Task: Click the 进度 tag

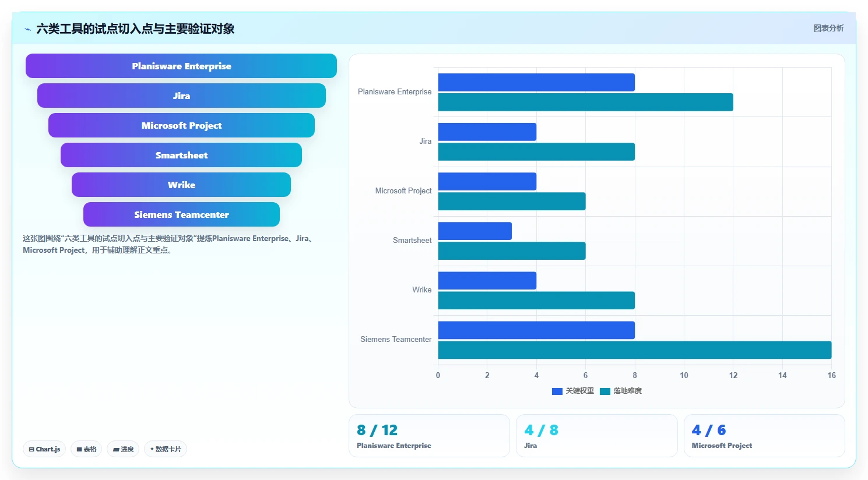Action: click(123, 449)
